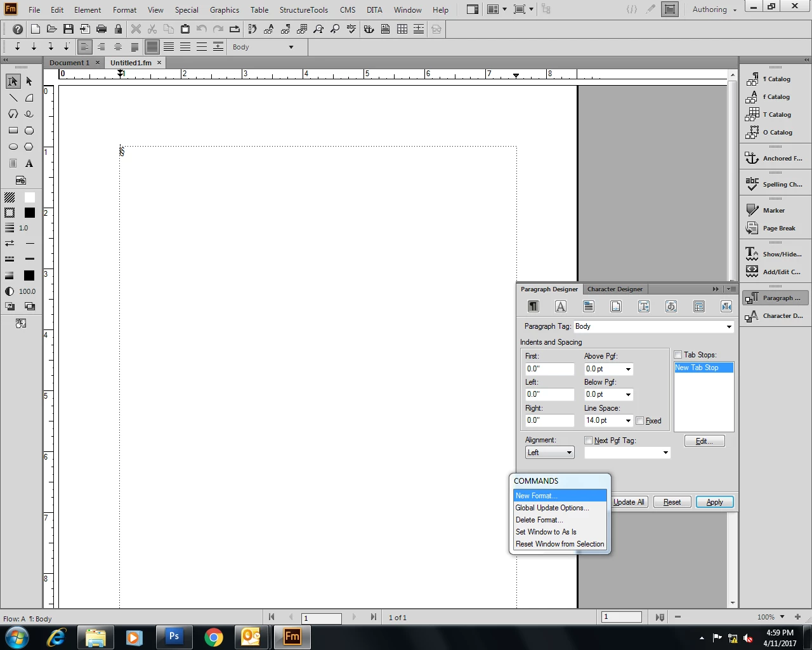Open Table Cell properties icon in designer
This screenshot has width=812, height=650.
(699, 307)
